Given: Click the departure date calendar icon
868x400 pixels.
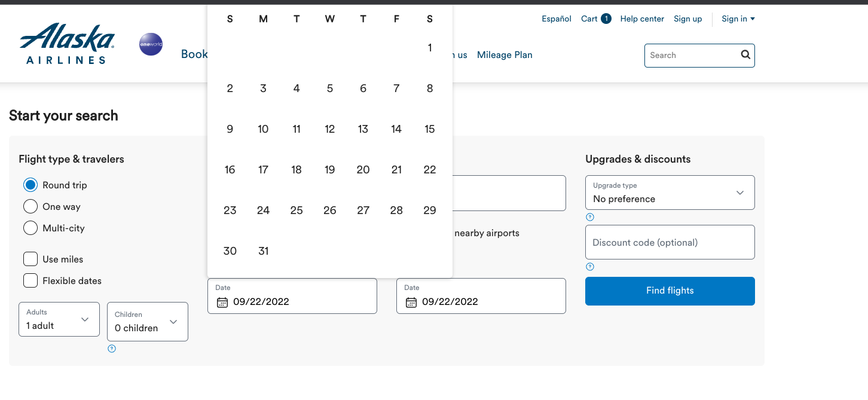Looking at the screenshot, I should tap(222, 302).
